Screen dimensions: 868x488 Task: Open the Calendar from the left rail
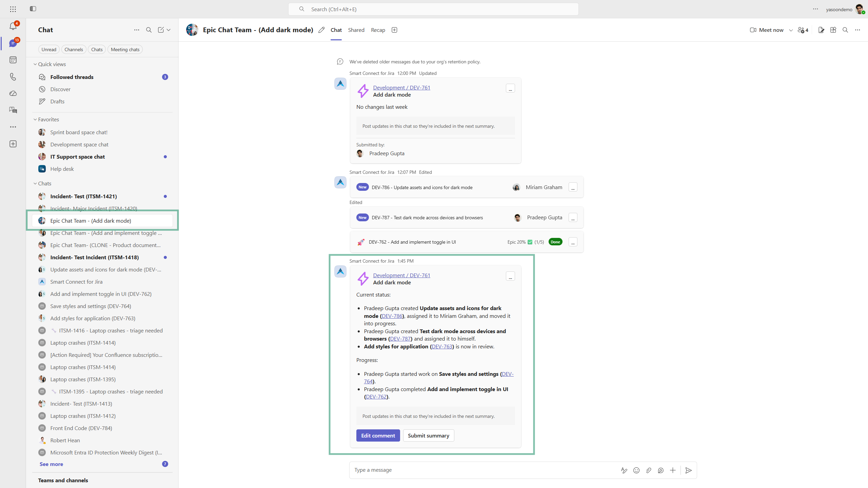13,60
